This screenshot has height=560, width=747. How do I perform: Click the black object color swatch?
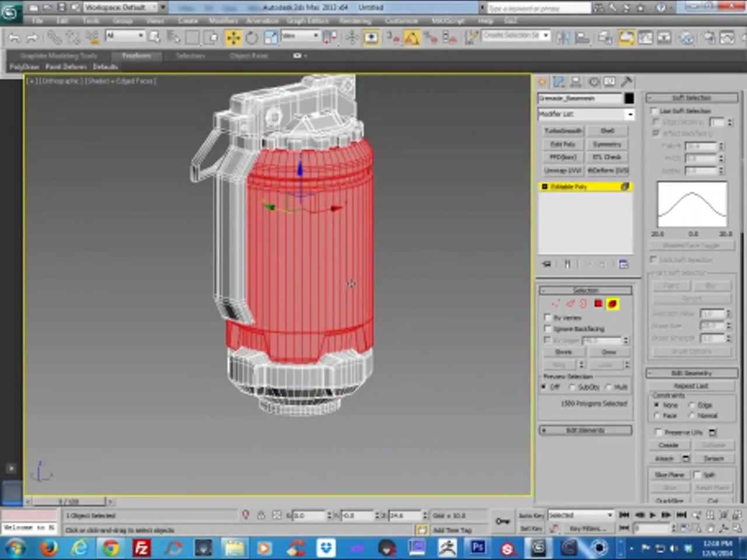[x=629, y=98]
